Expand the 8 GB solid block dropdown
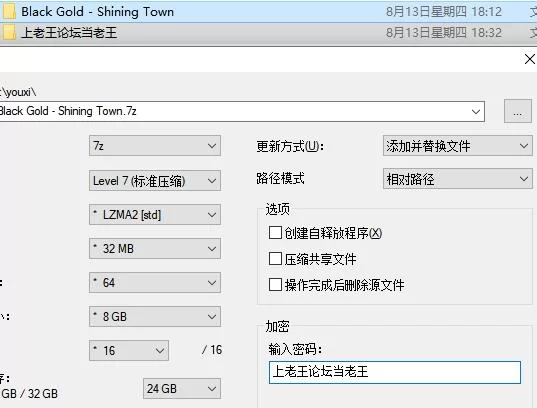Viewport: 537px width, 408px height. pos(155,317)
